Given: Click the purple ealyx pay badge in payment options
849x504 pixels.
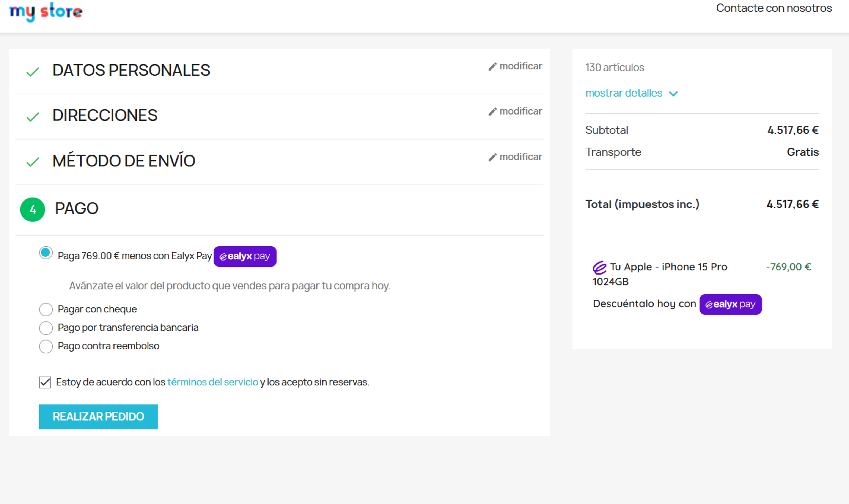Looking at the screenshot, I should (245, 256).
